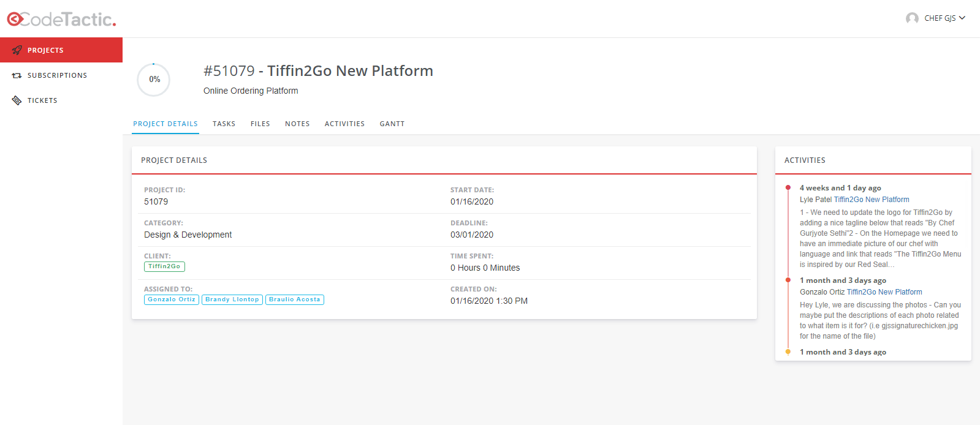Switch to the Tasks tab
This screenshot has height=425, width=980.
(224, 124)
